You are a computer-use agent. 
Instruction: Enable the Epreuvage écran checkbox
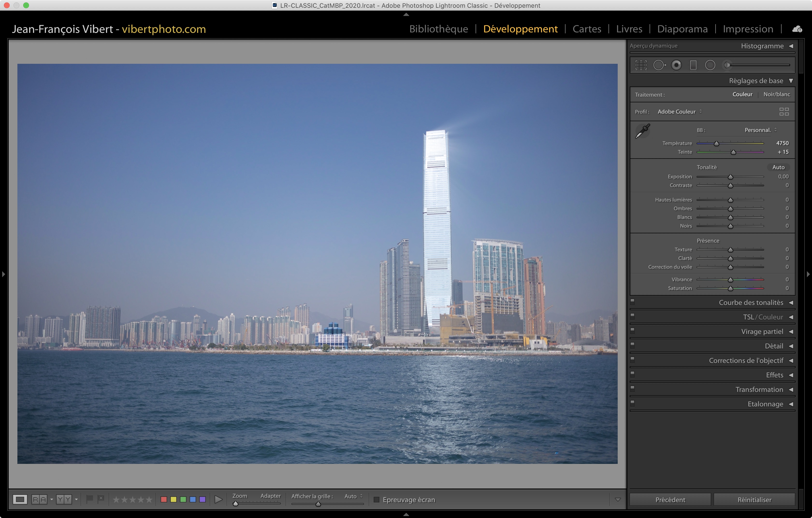[377, 499]
